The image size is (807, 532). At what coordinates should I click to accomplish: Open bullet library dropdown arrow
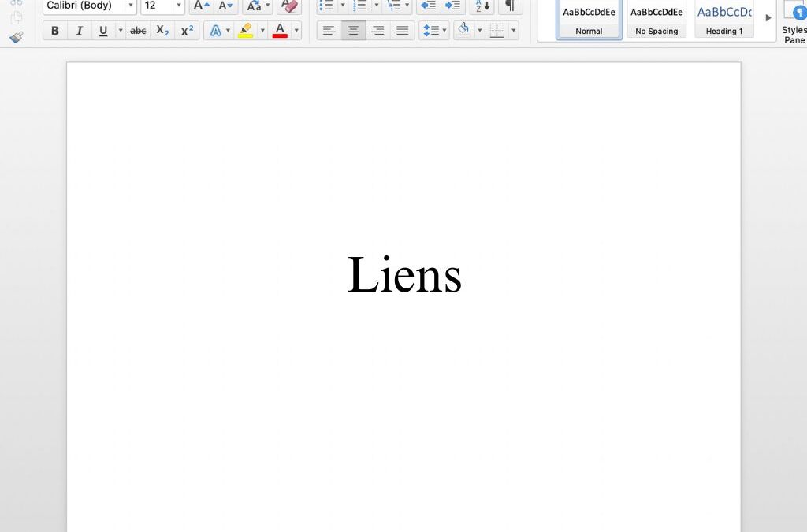click(343, 6)
